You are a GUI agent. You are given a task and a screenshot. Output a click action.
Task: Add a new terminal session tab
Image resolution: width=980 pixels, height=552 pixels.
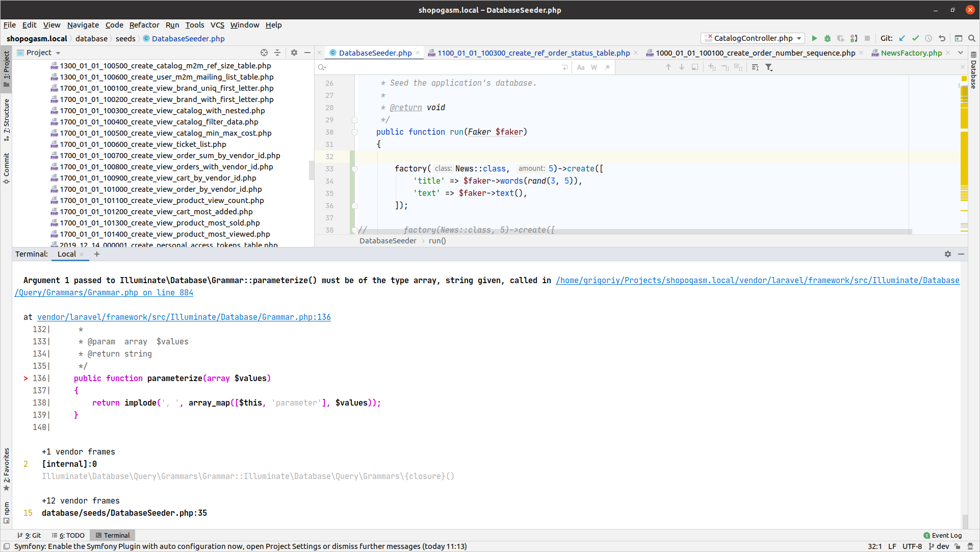97,254
